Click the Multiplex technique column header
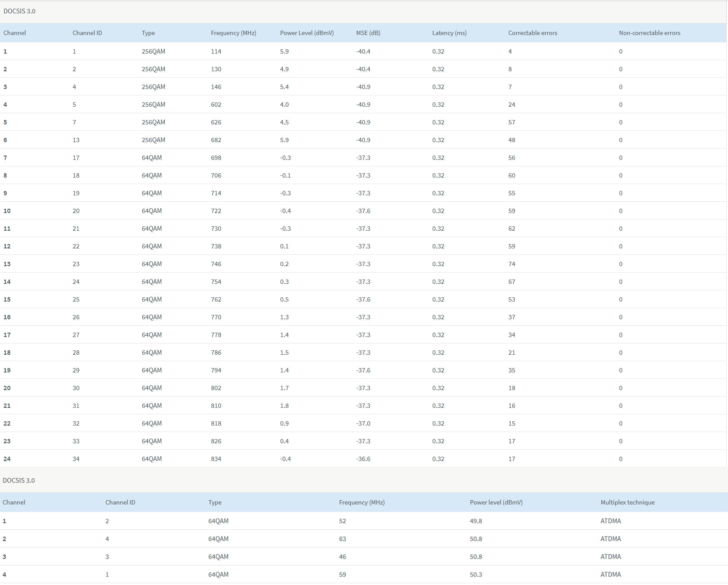Viewport: 728px width, 585px height. pyautogui.click(x=627, y=502)
